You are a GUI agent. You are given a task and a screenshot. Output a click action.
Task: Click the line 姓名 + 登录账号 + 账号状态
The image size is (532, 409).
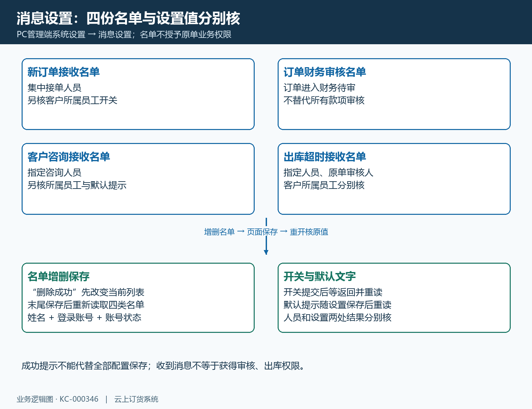point(84,318)
